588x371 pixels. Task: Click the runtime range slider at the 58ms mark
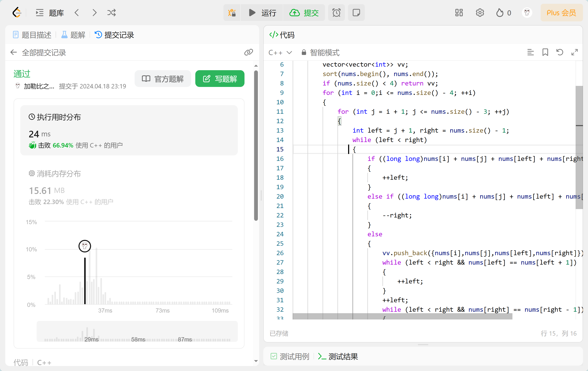point(138,339)
